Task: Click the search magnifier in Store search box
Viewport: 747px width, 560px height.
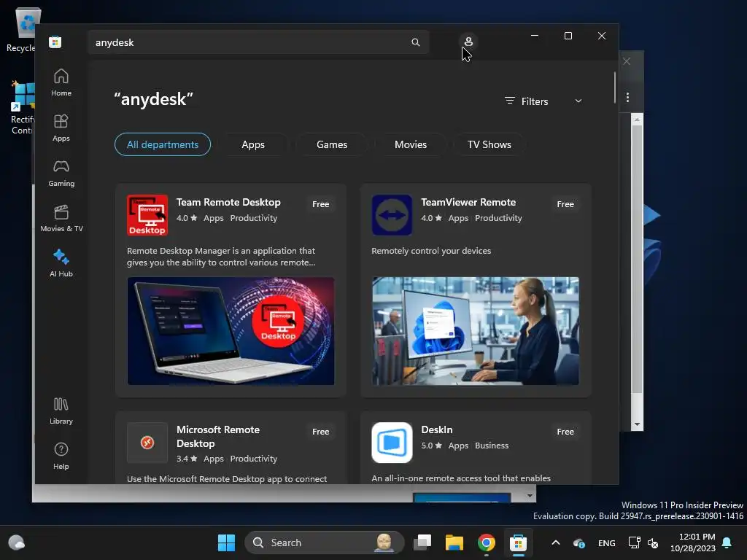Action: tap(415, 42)
